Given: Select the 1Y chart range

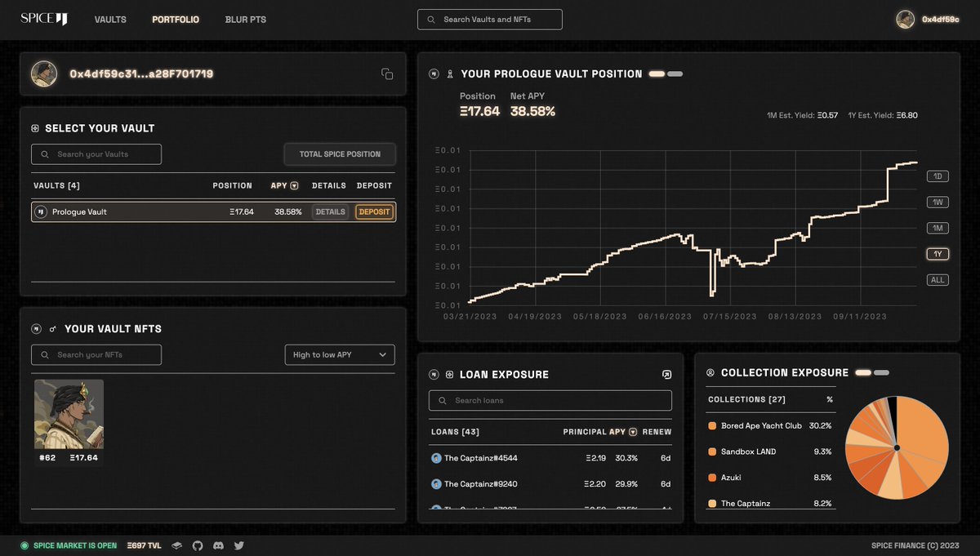Looking at the screenshot, I should click(x=938, y=254).
